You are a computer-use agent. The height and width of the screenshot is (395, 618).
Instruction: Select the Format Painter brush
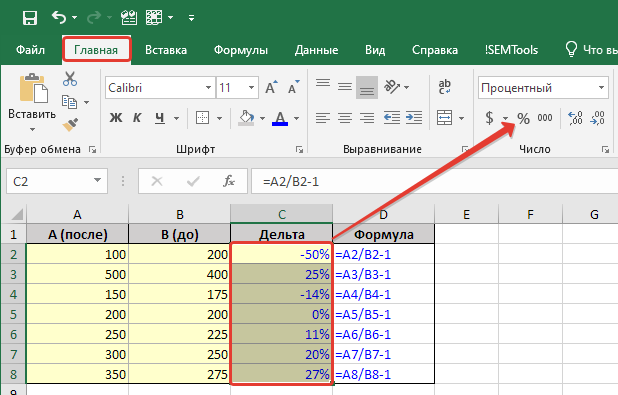click(70, 125)
